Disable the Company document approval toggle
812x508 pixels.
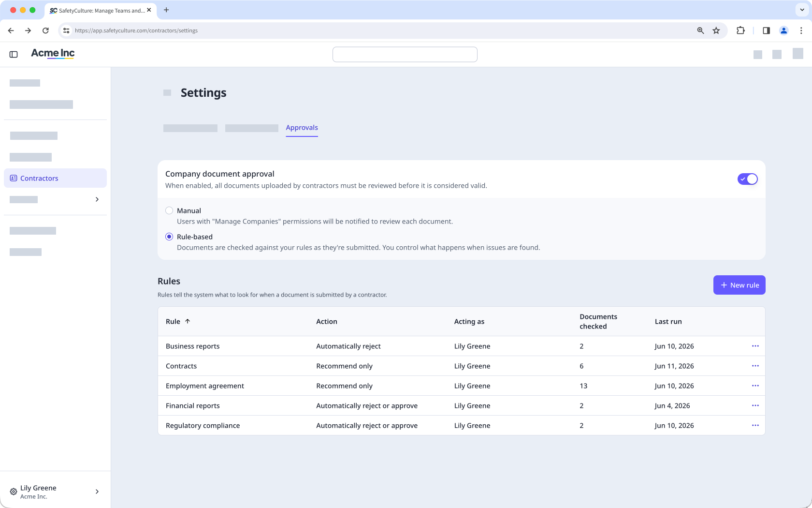click(x=747, y=179)
